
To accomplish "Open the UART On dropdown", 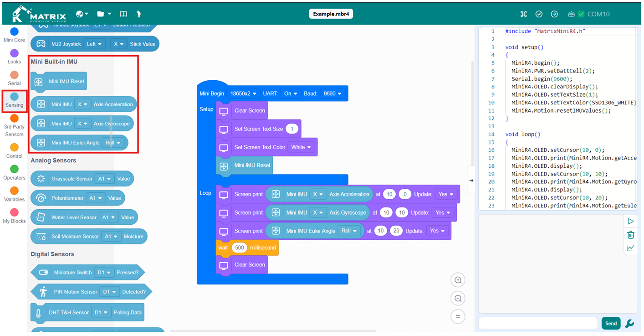I will pyautogui.click(x=291, y=93).
